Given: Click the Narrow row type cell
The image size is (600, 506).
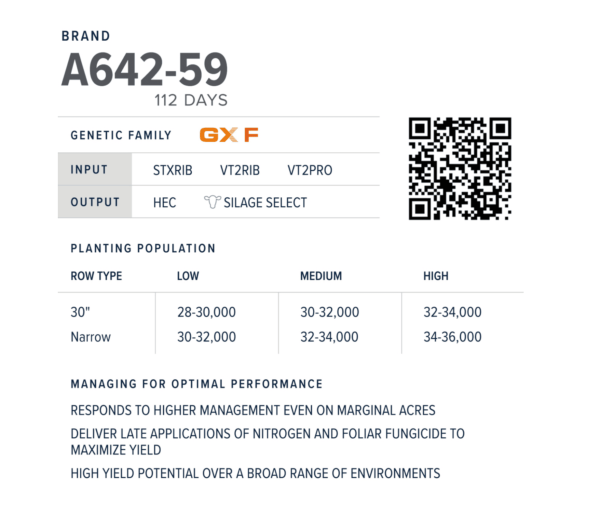Looking at the screenshot, I should tap(90, 337).
